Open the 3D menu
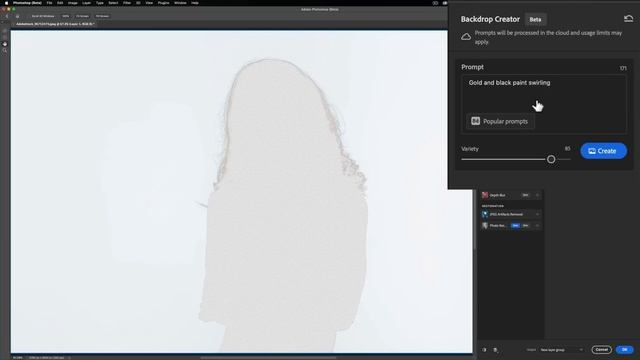The height and width of the screenshot is (360, 640). point(138,3)
